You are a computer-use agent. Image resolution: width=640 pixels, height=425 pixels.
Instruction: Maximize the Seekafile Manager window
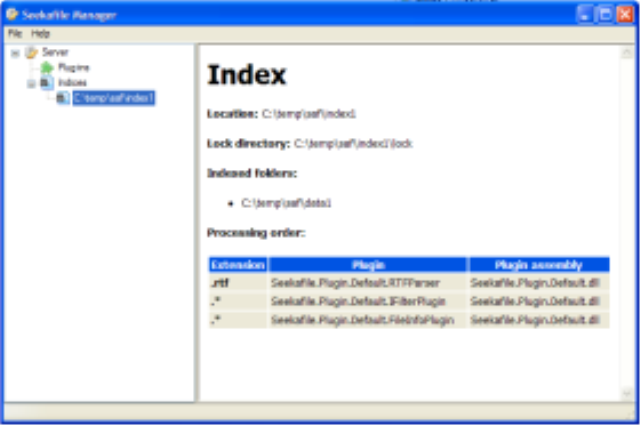click(x=604, y=15)
